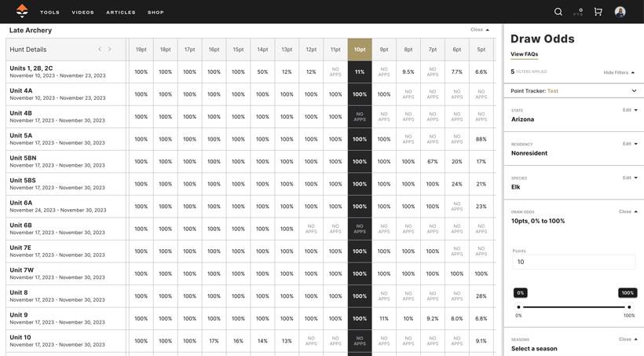Open the Articles menu
The image size is (644, 356).
click(x=121, y=13)
